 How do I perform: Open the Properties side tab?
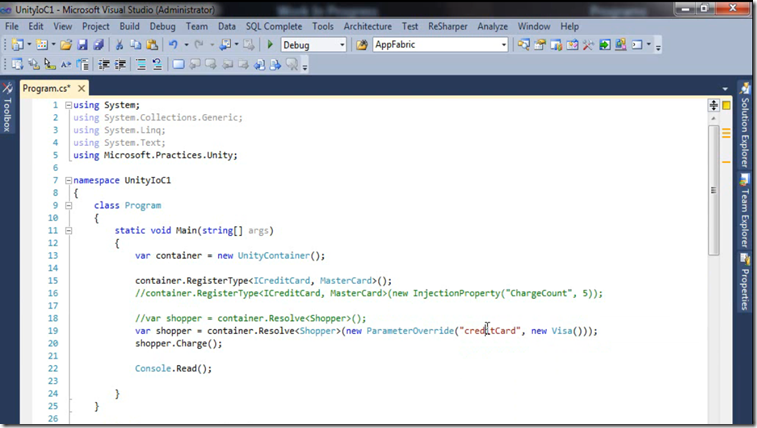coord(744,282)
